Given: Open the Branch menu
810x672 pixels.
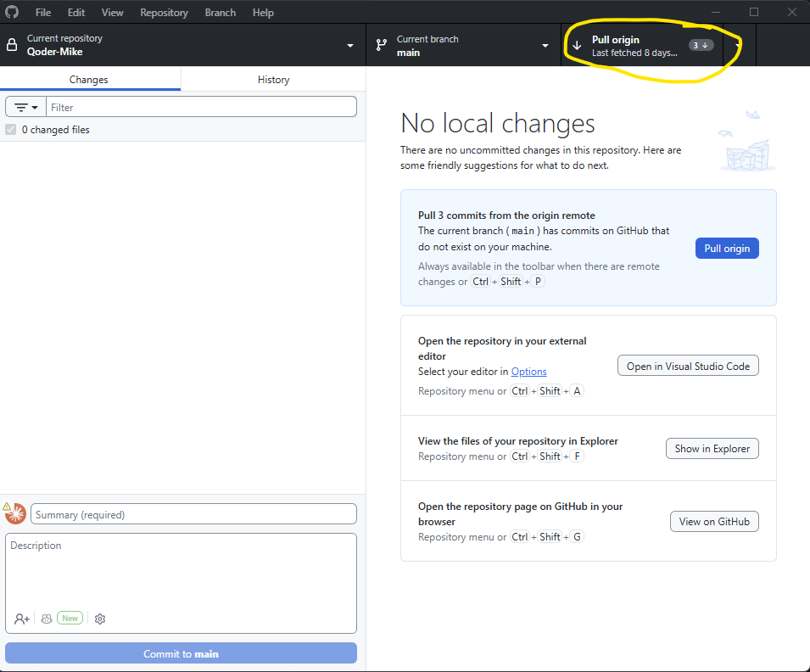Looking at the screenshot, I should click(220, 13).
